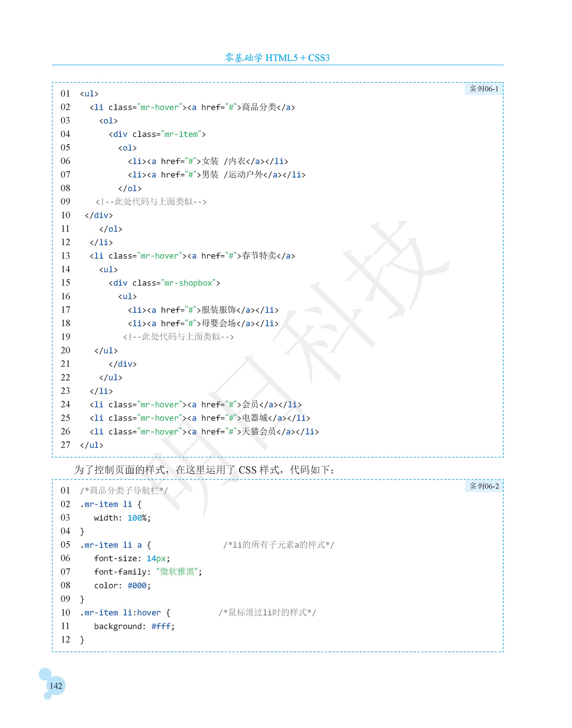Screen dimensions: 572x728
Task: Click the '实例06-1' label
Action: pyautogui.click(x=484, y=89)
